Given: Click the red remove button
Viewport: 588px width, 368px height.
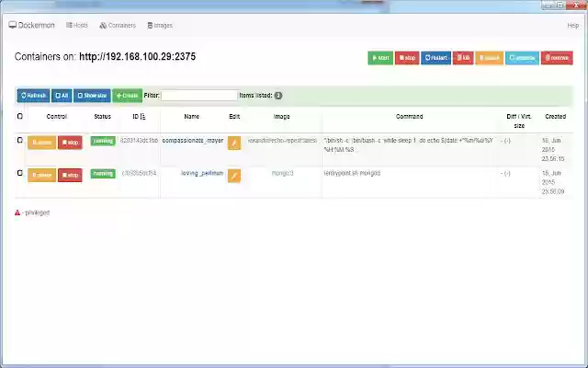Looking at the screenshot, I should click(557, 58).
